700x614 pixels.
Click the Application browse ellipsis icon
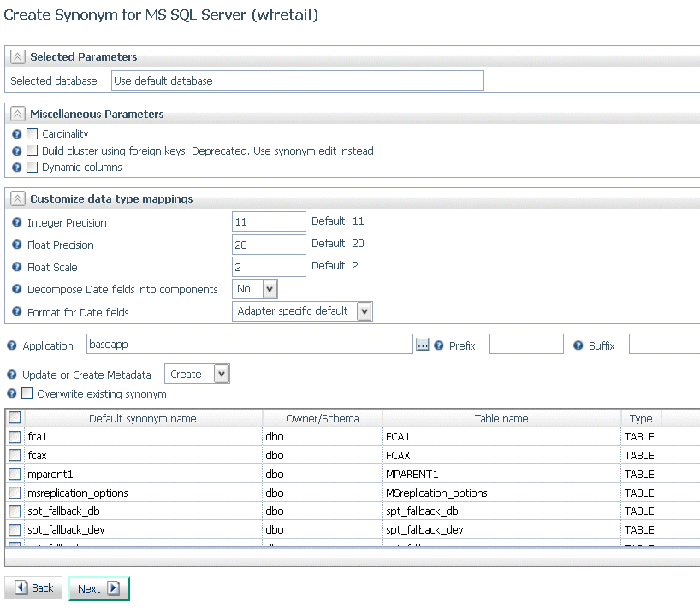click(x=423, y=345)
